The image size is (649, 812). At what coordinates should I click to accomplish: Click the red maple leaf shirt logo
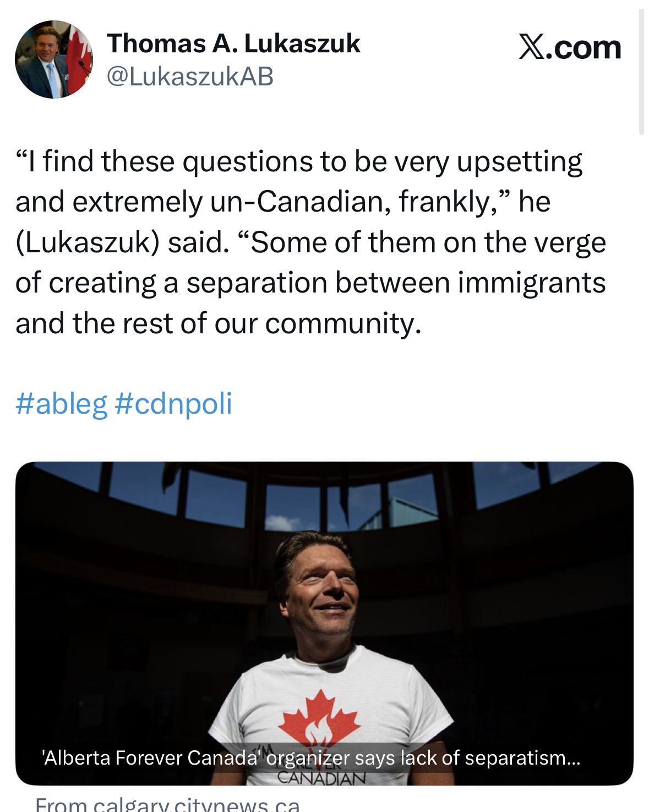click(321, 720)
